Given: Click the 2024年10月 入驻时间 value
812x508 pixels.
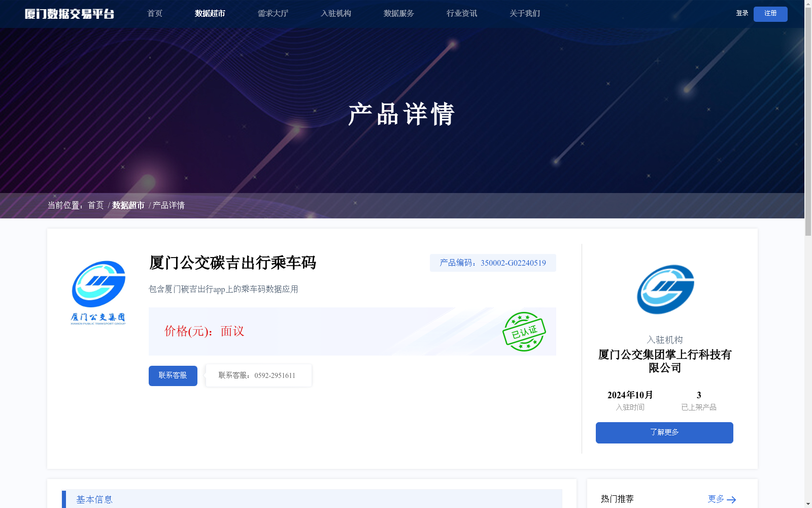Looking at the screenshot, I should coord(630,395).
